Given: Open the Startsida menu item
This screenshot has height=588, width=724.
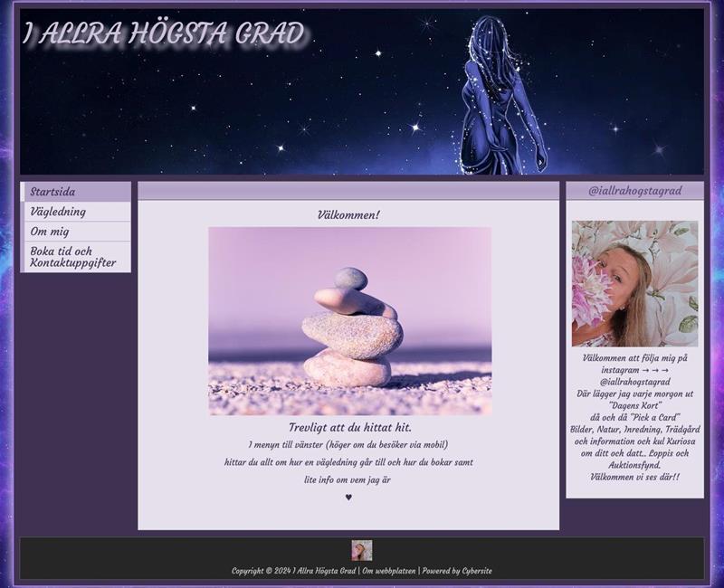Looking at the screenshot, I should click(x=76, y=192).
